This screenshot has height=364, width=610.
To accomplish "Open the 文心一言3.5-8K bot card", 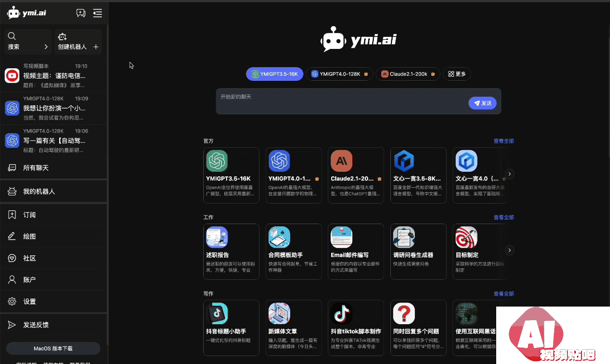I will click(418, 175).
